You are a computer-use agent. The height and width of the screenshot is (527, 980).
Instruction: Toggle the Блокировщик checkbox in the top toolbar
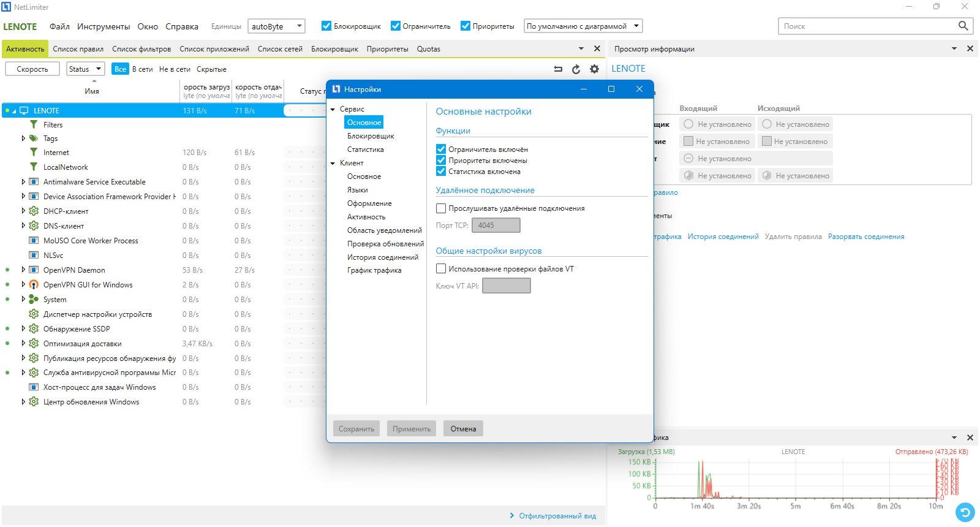pos(326,26)
